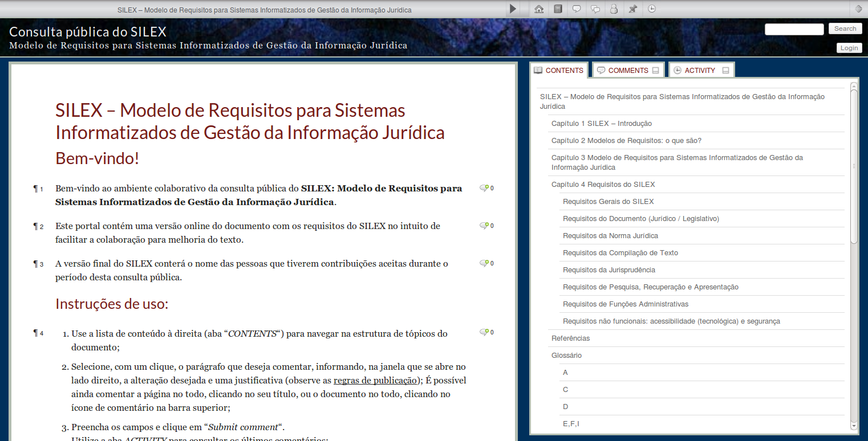This screenshot has width=868, height=441.
Task: Go to 'Capítulo 3 Modelo de Requisitos' entry
Action: coord(696,162)
